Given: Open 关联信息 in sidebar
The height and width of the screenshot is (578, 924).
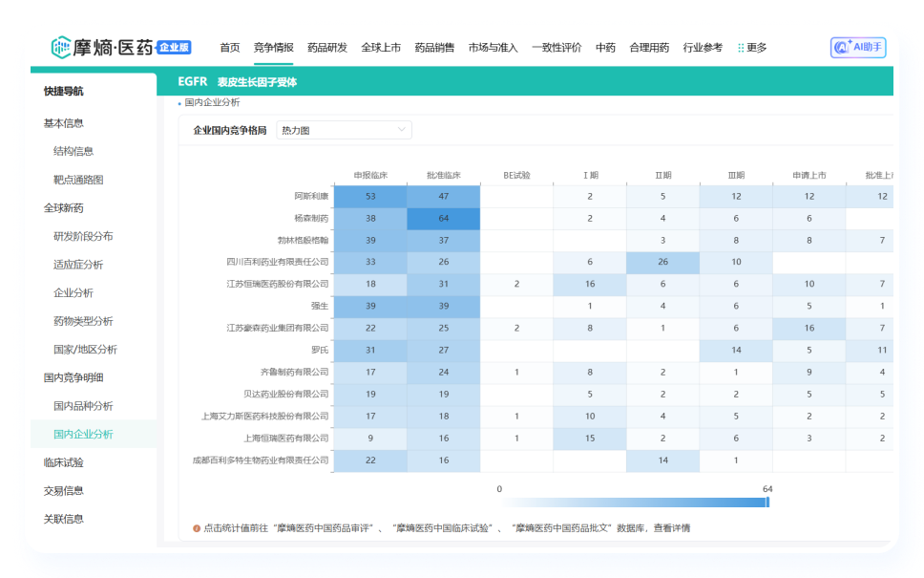Looking at the screenshot, I should 64,520.
